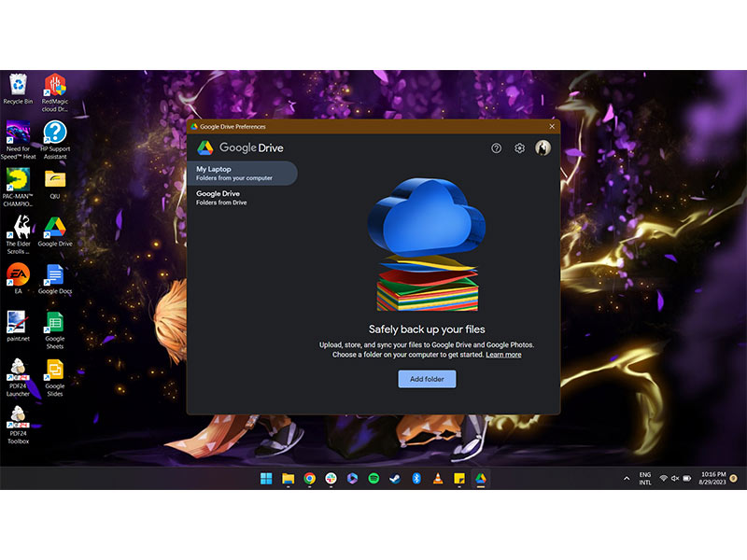The image size is (747, 560).
Task: Open the PDF24 Launcher desktop shortcut
Action: coord(18,378)
